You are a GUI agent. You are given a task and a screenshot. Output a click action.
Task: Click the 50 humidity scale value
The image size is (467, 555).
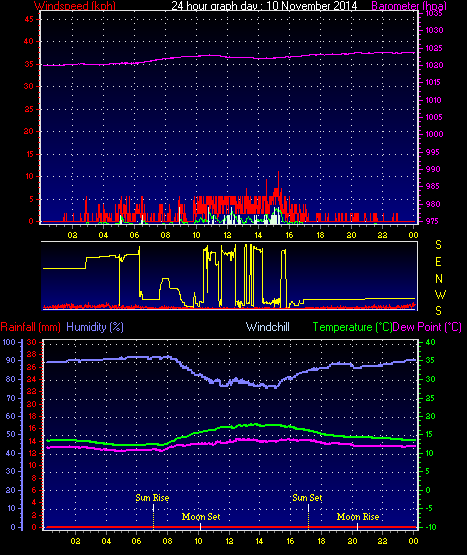pyautogui.click(x=11, y=434)
